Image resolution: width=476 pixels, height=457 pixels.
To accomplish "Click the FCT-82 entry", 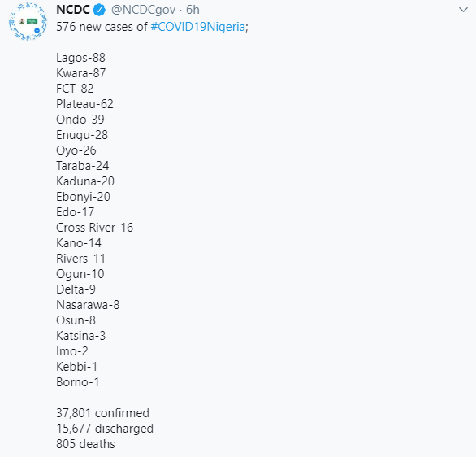I will pos(75,89).
